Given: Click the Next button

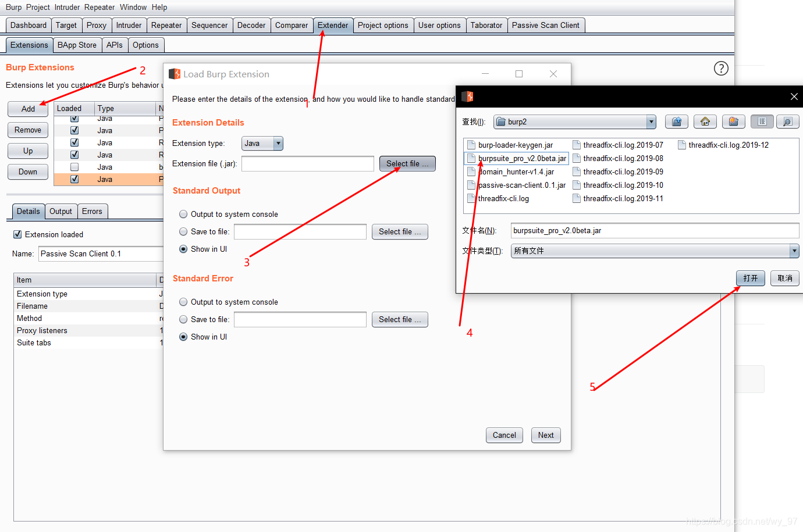Looking at the screenshot, I should (x=545, y=435).
